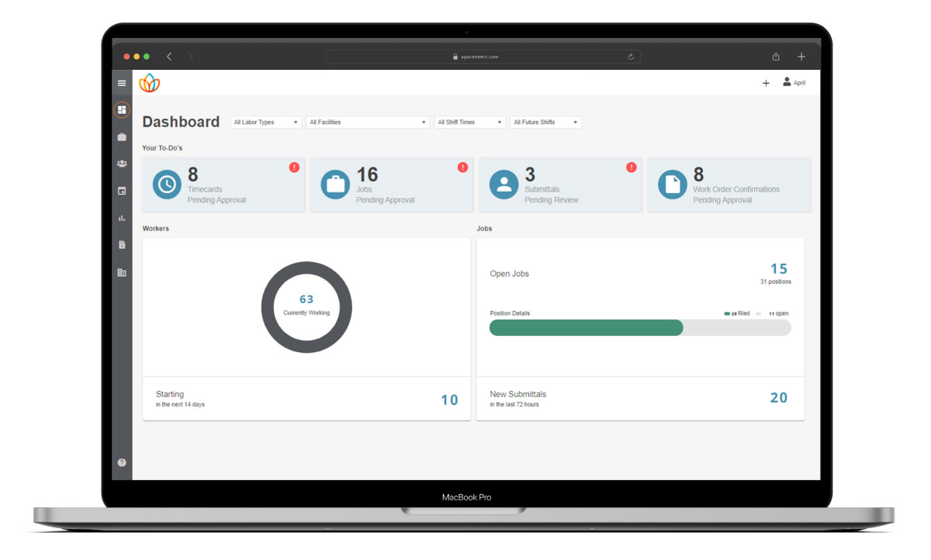Screen dimensions: 931x560
Task: Open the Timecards Pending Approval card
Action: (x=223, y=185)
